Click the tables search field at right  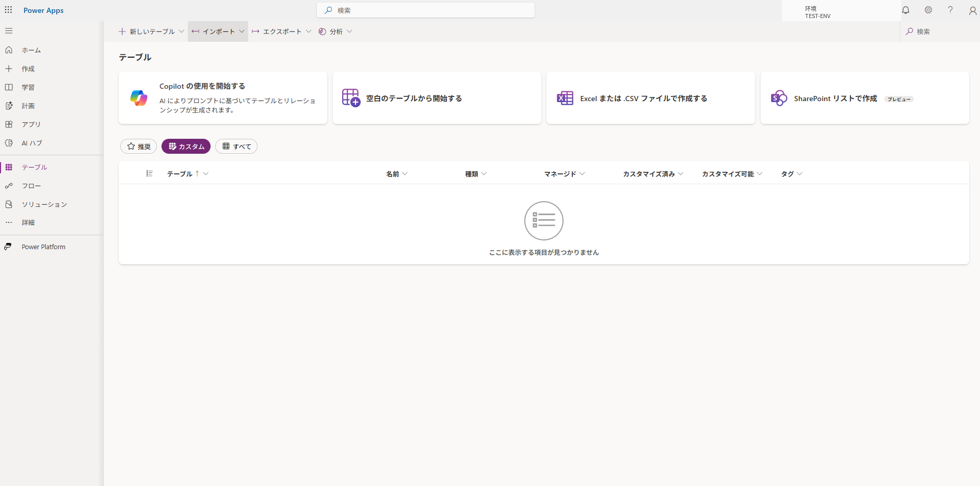tap(940, 31)
